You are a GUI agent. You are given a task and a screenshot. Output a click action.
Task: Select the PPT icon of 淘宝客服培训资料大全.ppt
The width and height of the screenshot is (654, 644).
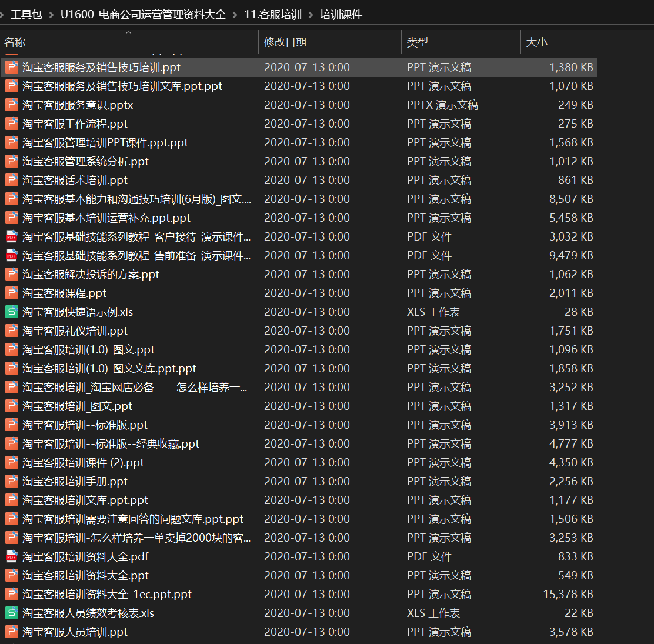[12, 575]
